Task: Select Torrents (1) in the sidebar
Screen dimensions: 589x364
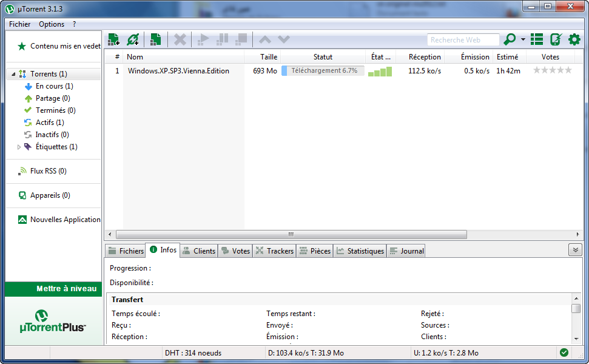Action: [x=49, y=74]
